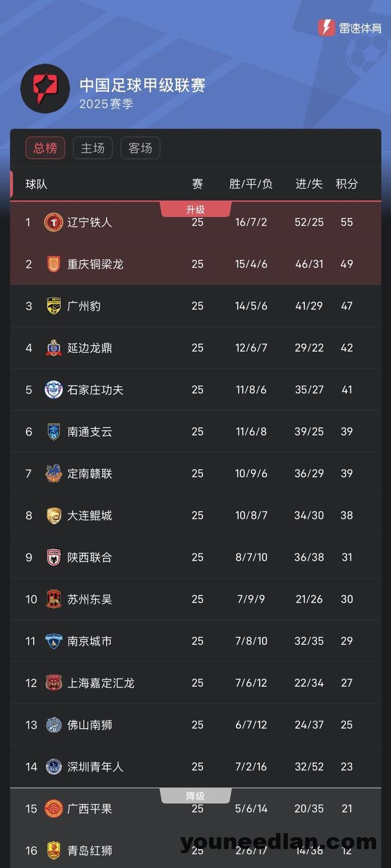Viewport: 391px width, 868px height.
Task: Click the 辽宁铁人 team crest icon
Action: 53,223
